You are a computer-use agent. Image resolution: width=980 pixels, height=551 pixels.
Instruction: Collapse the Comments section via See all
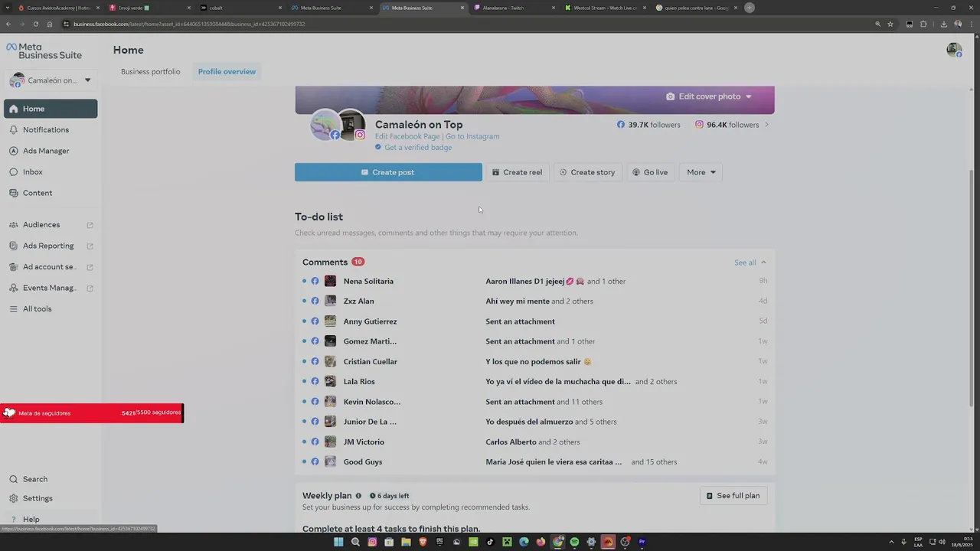[750, 262]
